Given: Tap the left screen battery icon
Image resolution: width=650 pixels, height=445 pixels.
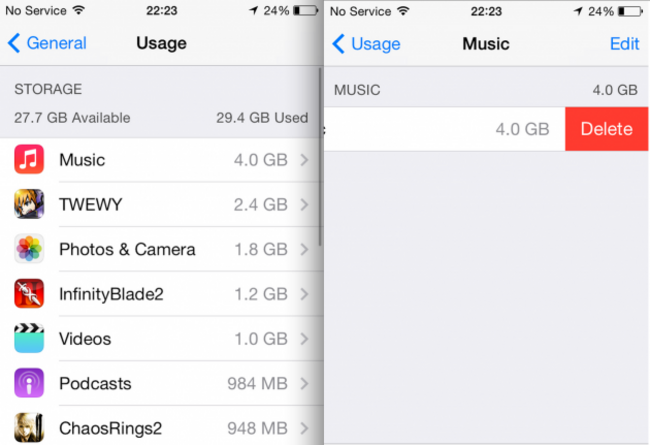Looking at the screenshot, I should 306,11.
